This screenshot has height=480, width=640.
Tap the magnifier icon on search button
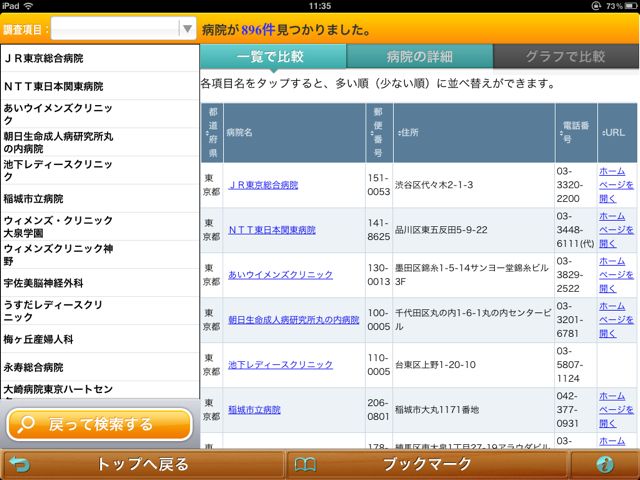pos(26,424)
